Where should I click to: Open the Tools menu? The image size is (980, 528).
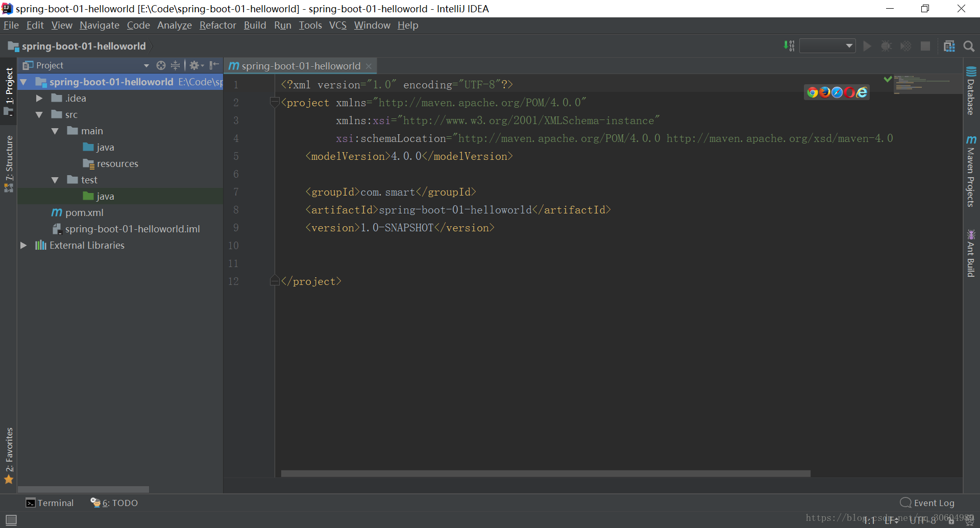click(x=310, y=25)
